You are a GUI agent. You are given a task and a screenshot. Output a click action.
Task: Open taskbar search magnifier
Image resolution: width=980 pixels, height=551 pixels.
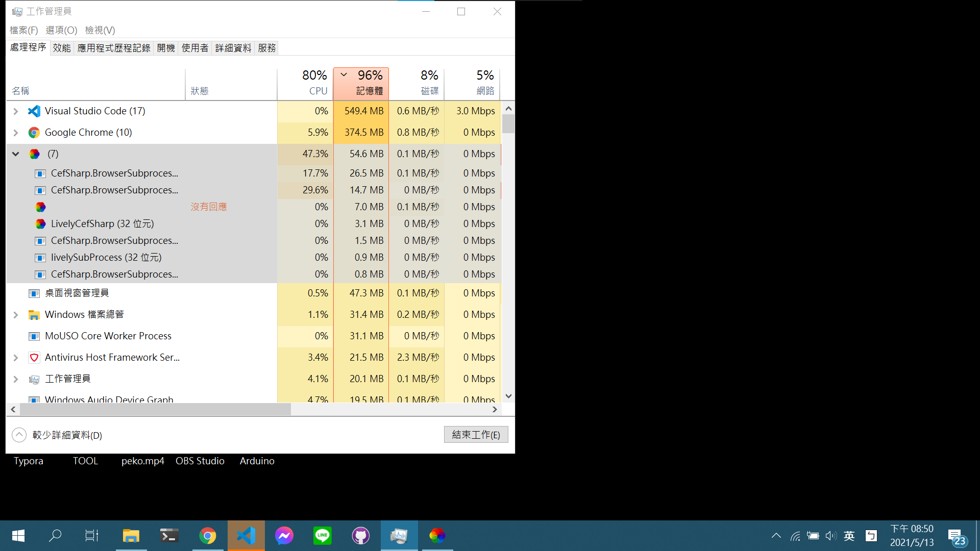(55, 536)
